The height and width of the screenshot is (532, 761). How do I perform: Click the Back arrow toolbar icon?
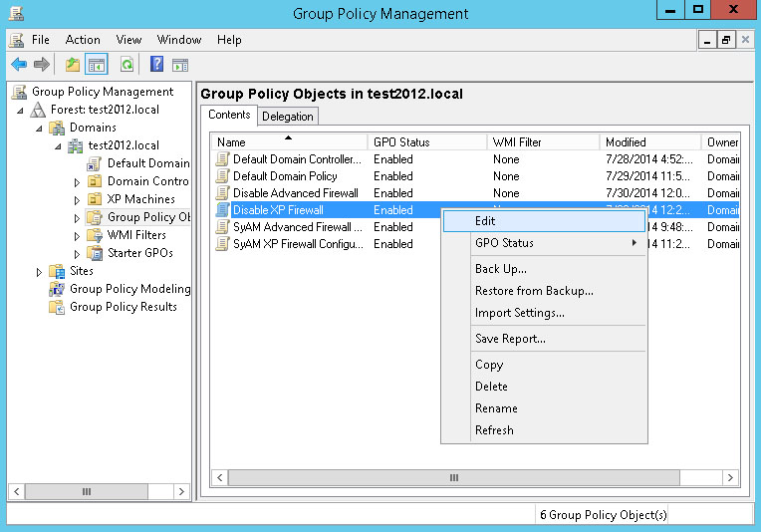pyautogui.click(x=18, y=65)
